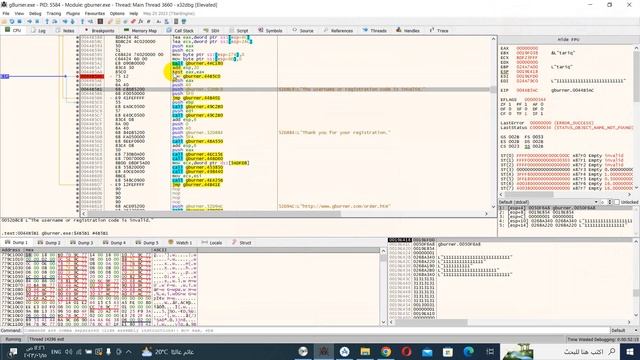The height and width of the screenshot is (360, 640).
Task: Open the Default dropdown beside the command bar
Action: tap(624, 330)
